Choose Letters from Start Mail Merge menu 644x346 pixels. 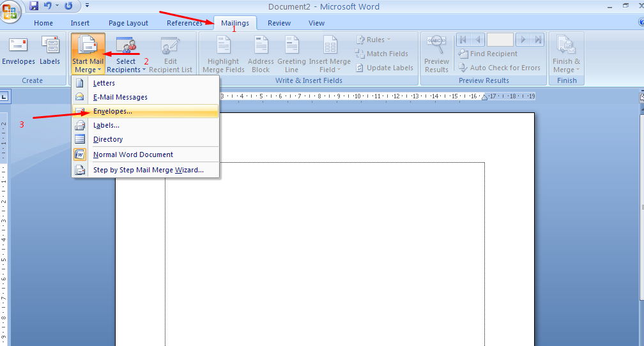[x=146, y=83]
